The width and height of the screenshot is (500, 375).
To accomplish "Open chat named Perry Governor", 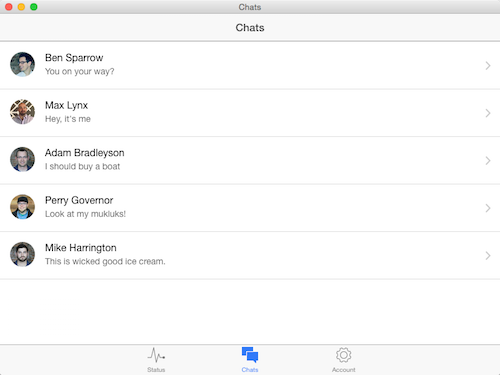I will point(79,200).
